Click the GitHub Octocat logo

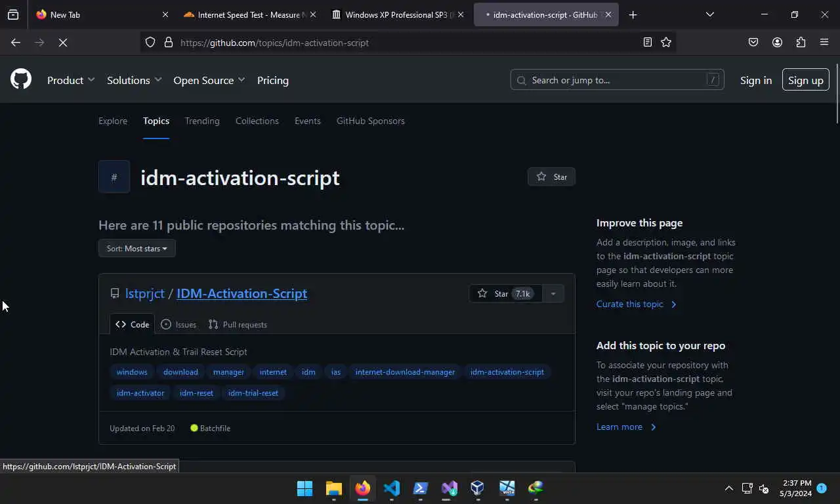click(x=21, y=79)
